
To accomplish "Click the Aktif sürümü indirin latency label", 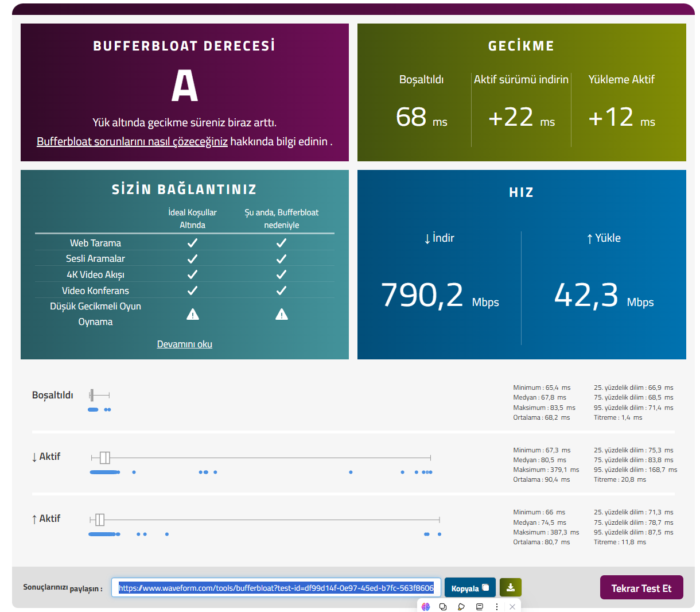I will (x=521, y=79).
